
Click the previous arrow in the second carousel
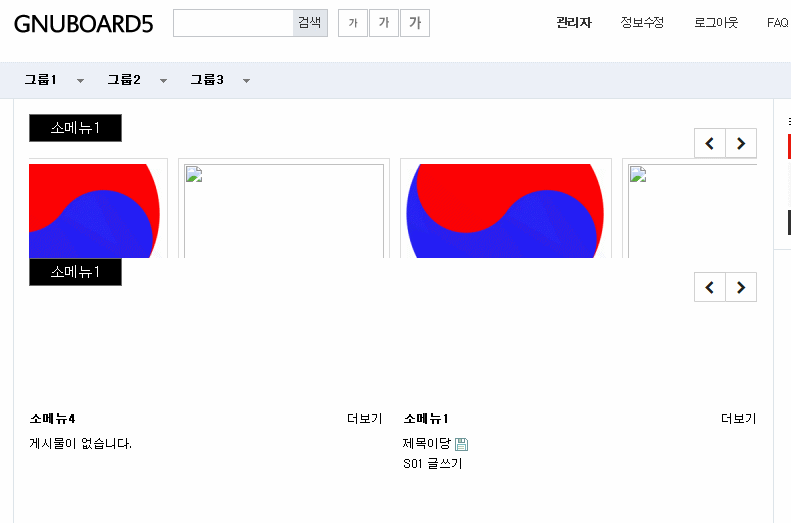coord(710,287)
